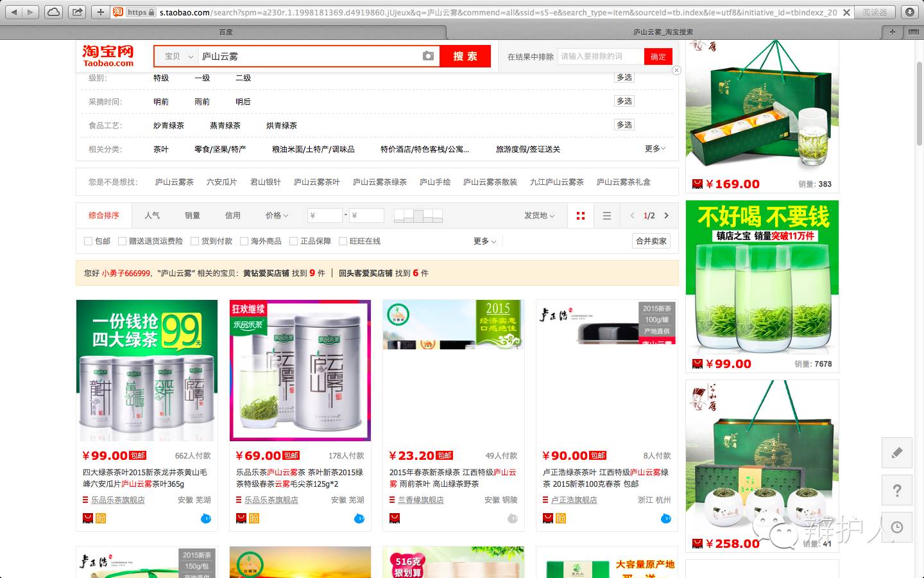The width and height of the screenshot is (924, 578).
Task: Click Wangwang chat icon for ¥23.20 item
Action: 513,518
